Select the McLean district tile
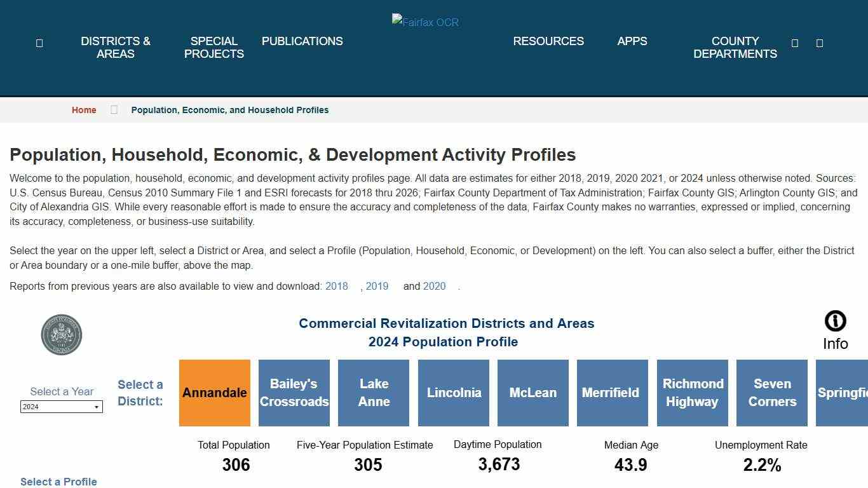The image size is (868, 488). point(532,393)
